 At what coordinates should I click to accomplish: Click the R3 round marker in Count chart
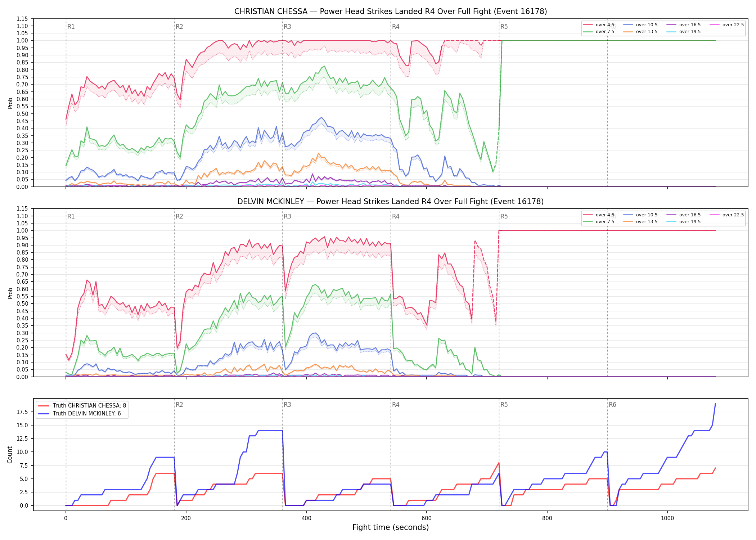(x=287, y=405)
